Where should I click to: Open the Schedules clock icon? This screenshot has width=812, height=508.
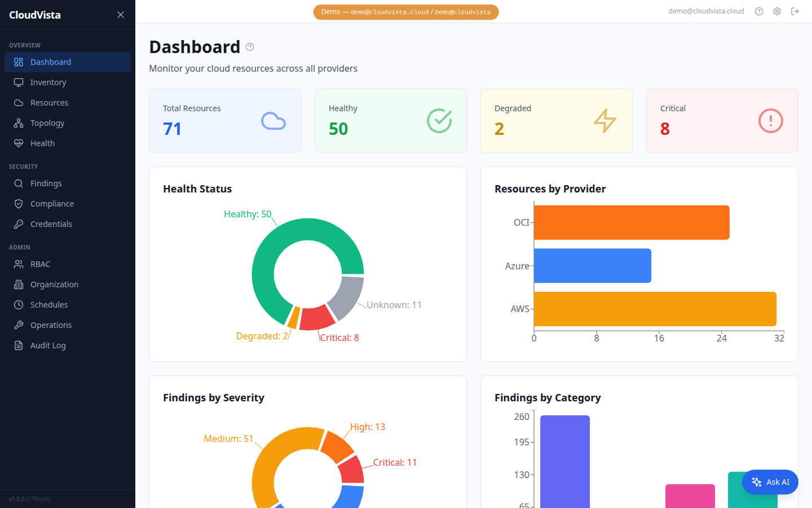click(19, 304)
